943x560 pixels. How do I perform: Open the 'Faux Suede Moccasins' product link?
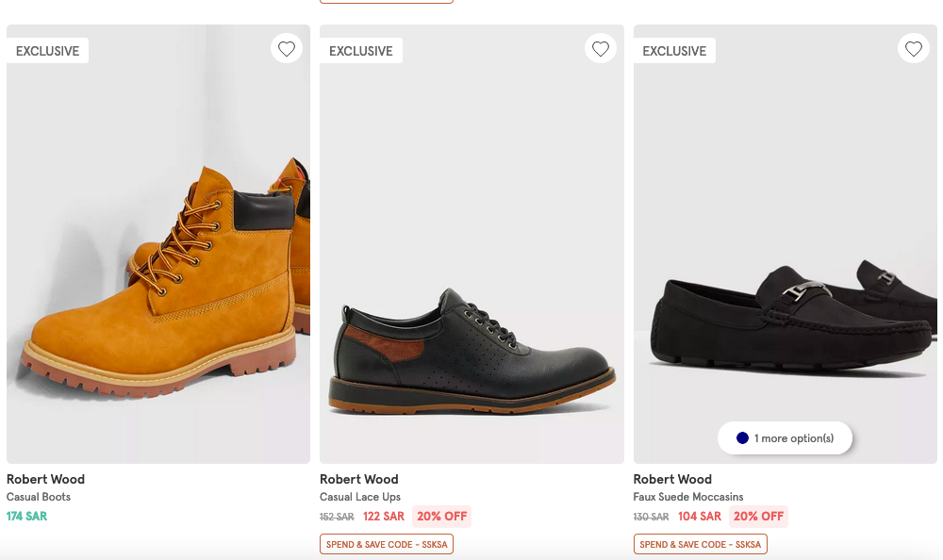[688, 497]
